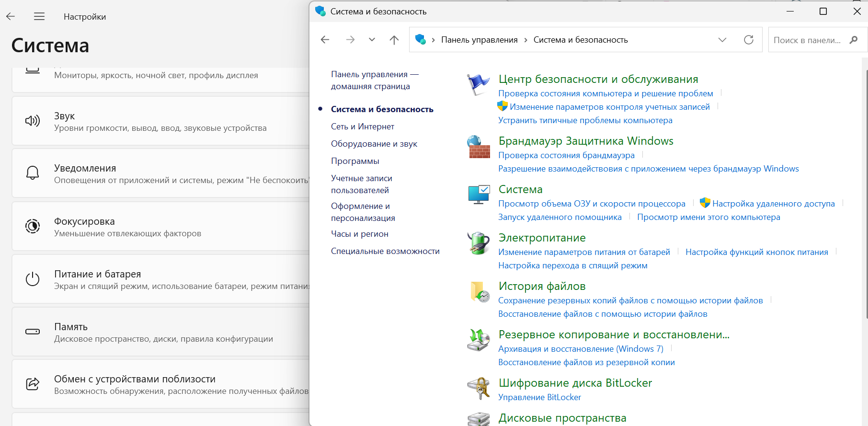Image resolution: width=868 pixels, height=426 pixels.
Task: Click the Control Panel vertical scrollbar
Action: tap(866, 194)
